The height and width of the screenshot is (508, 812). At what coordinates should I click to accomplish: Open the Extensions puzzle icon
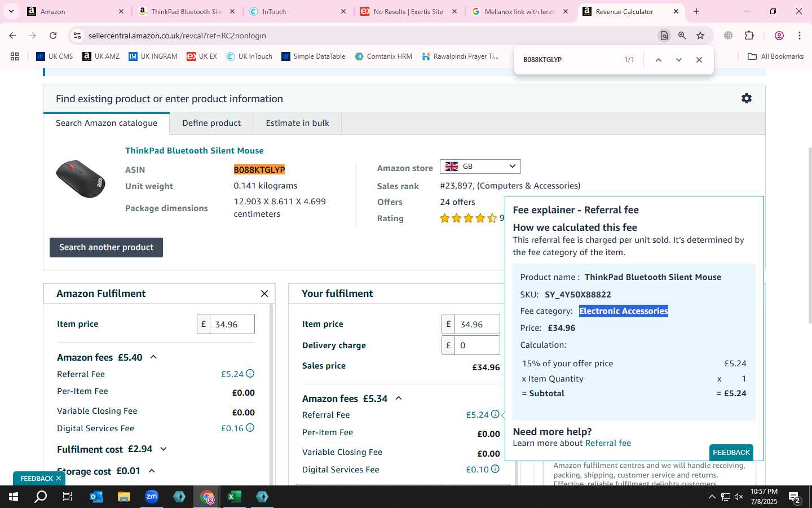(x=749, y=36)
